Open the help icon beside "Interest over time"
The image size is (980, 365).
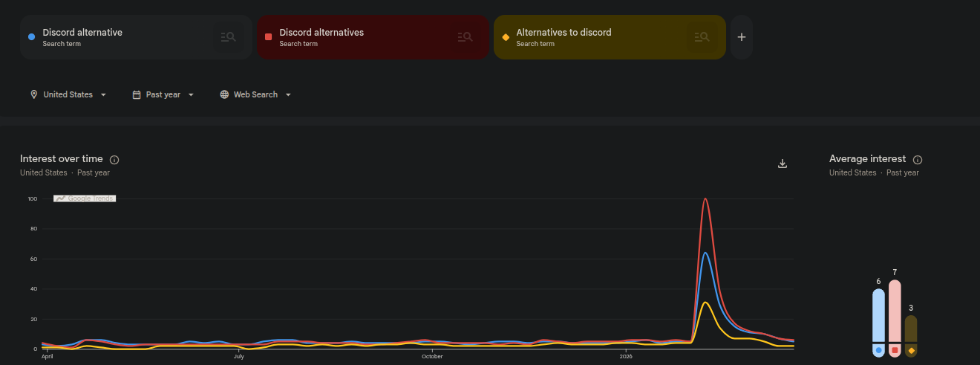[x=114, y=160]
